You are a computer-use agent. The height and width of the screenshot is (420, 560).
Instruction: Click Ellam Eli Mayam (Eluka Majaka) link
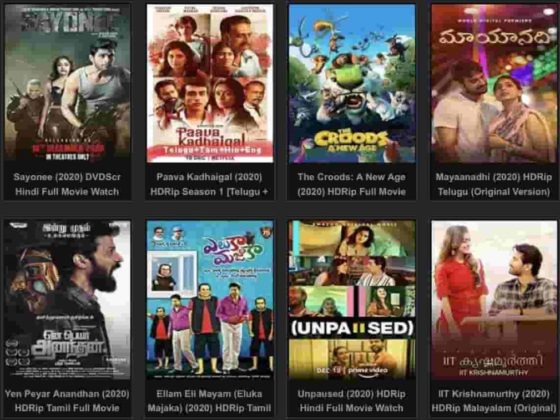[x=209, y=401]
